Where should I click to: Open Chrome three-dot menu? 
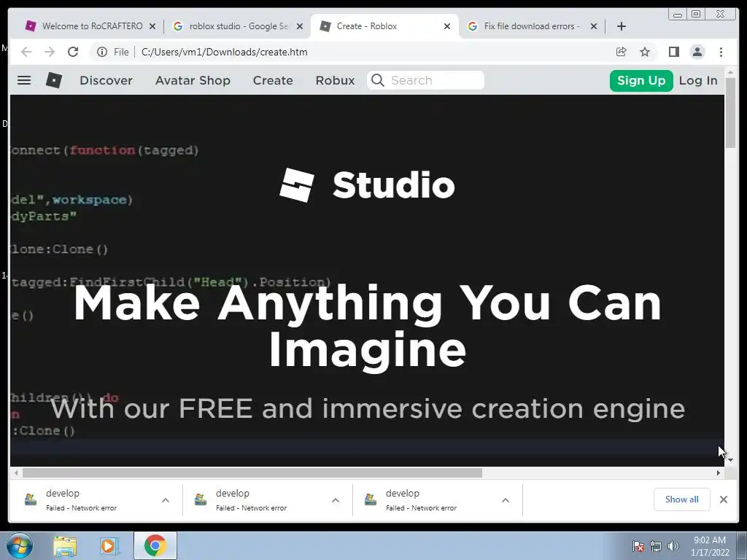[x=721, y=52]
